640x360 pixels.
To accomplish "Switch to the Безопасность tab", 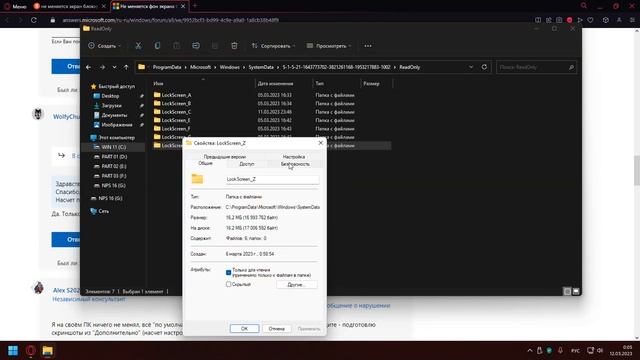I will click(x=295, y=164).
